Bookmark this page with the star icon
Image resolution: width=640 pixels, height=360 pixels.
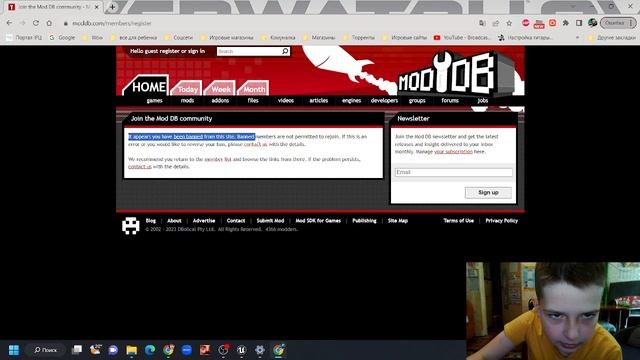coord(509,23)
